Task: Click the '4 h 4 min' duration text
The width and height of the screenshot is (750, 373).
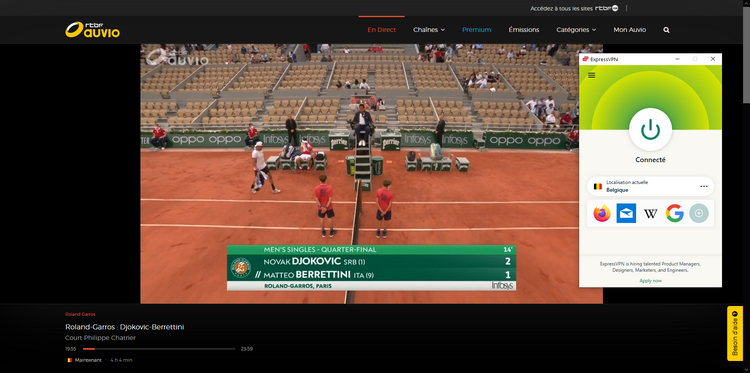Action: 121,360
